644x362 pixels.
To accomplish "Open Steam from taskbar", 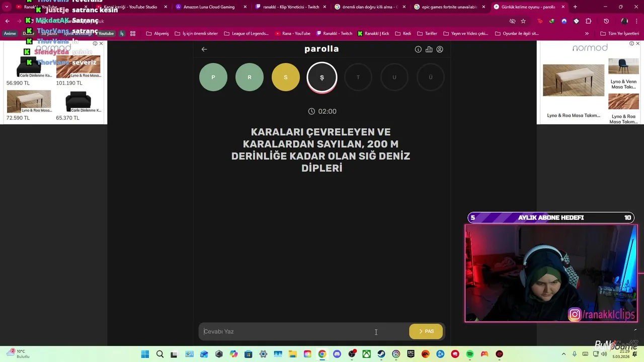I will [x=381, y=354].
